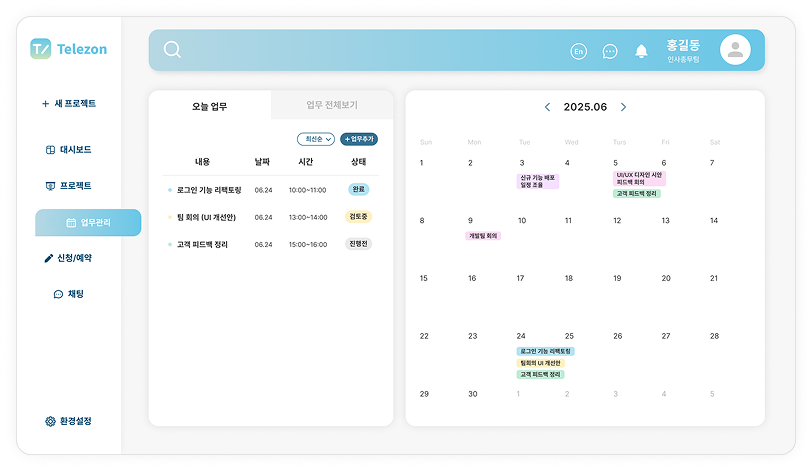Select the 신청/예약 menu item
The height and width of the screenshot is (471, 812).
tap(68, 258)
